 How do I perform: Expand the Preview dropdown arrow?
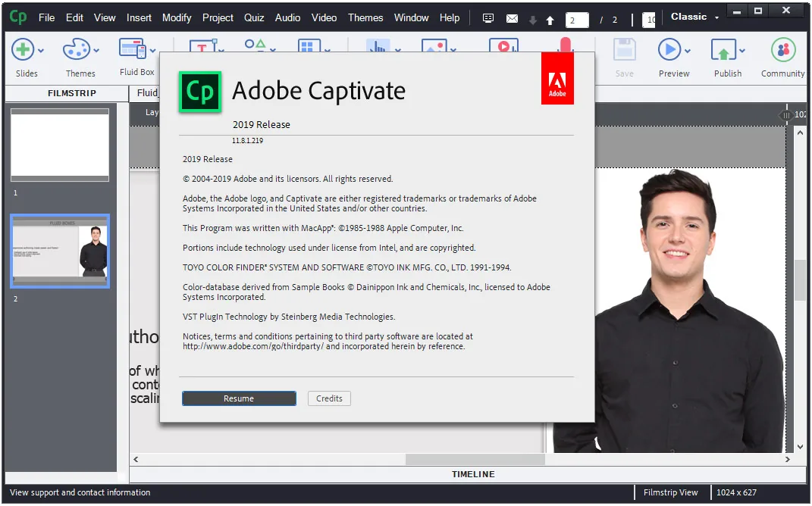[688, 51]
